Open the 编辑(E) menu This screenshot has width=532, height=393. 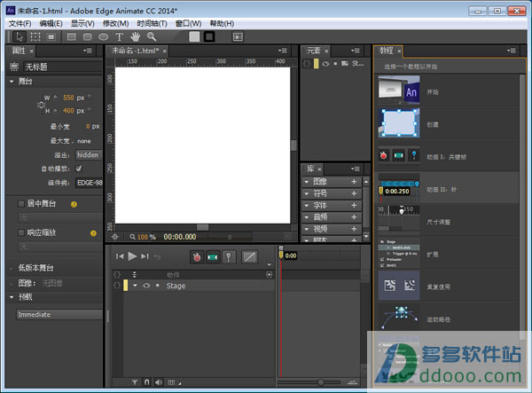click(51, 24)
